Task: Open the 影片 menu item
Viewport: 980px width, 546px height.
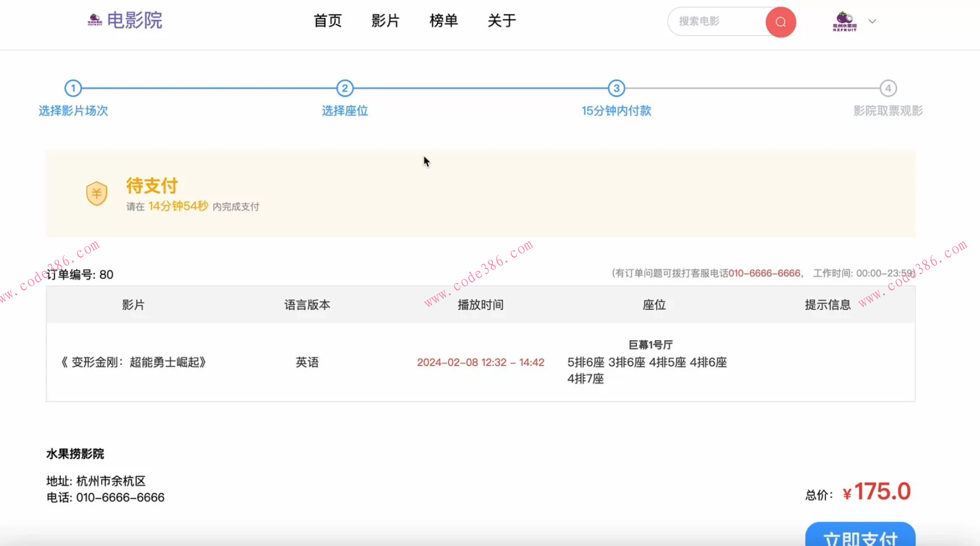Action: [x=385, y=21]
